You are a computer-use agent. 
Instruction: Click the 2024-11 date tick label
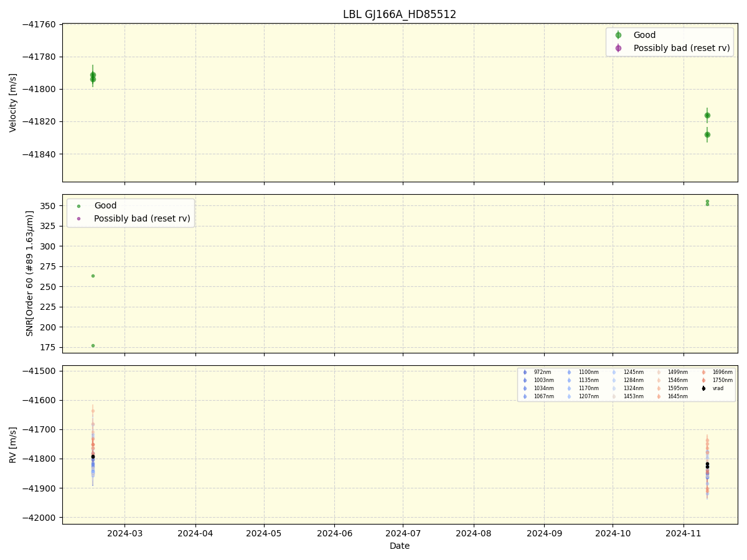point(684,534)
